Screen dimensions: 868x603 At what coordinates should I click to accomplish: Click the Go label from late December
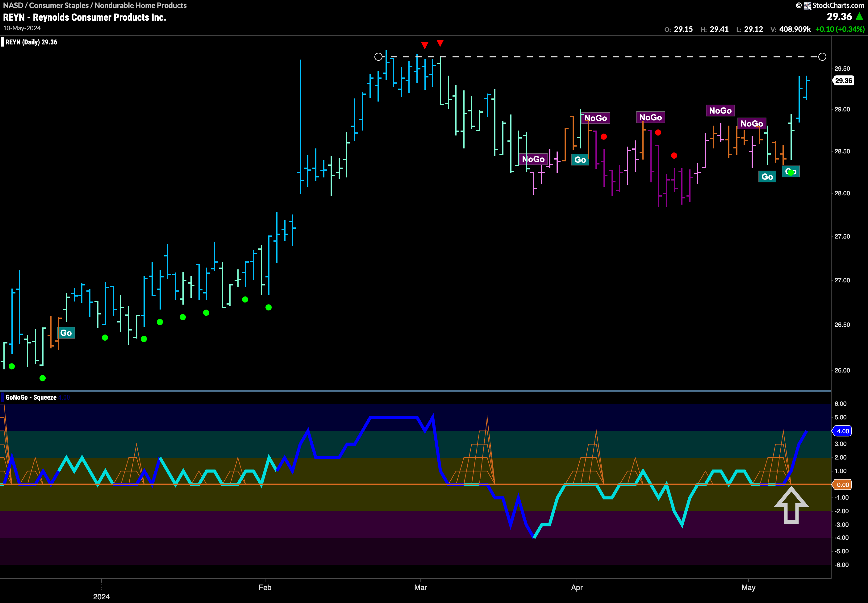pos(66,333)
